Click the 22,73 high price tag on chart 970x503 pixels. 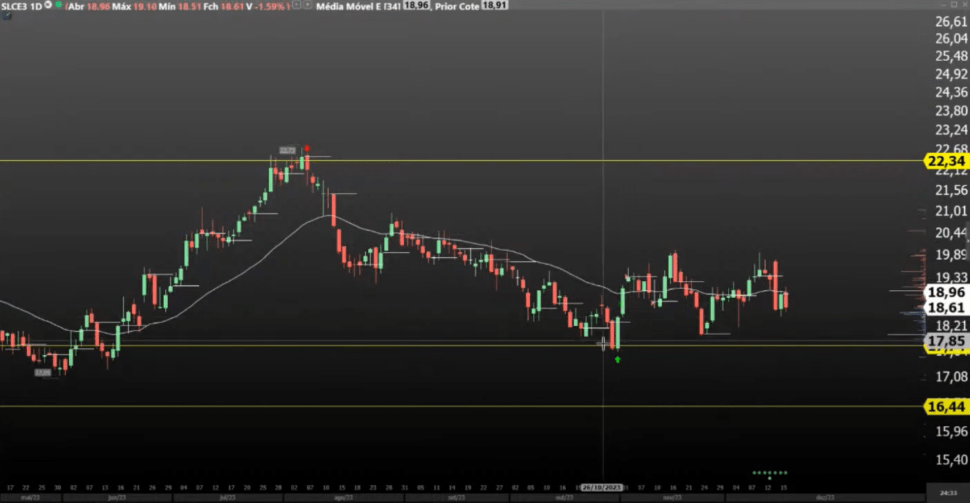coord(287,151)
